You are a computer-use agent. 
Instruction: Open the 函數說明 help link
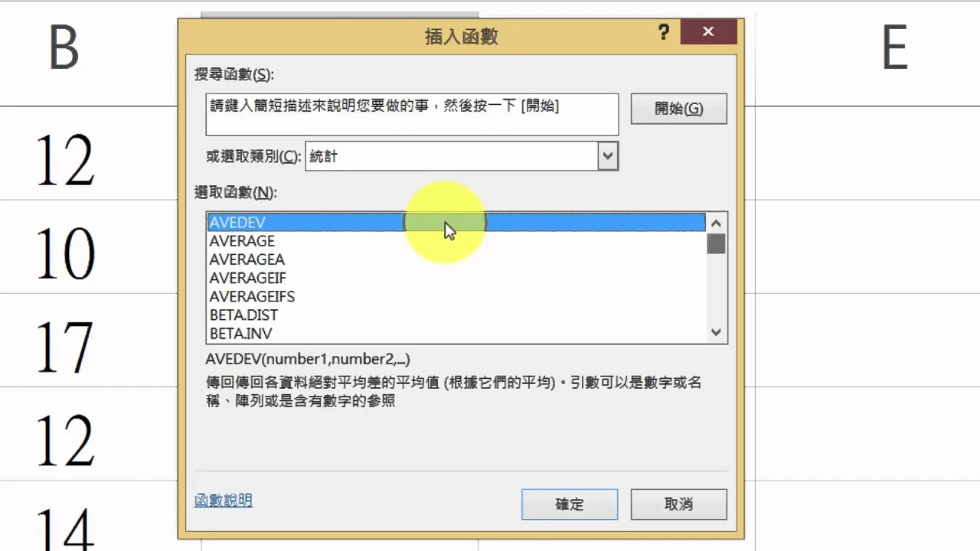223,500
